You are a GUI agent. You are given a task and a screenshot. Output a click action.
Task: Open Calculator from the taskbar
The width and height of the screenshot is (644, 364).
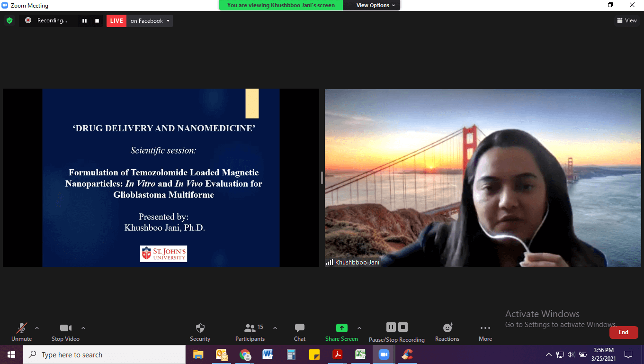pos(291,355)
